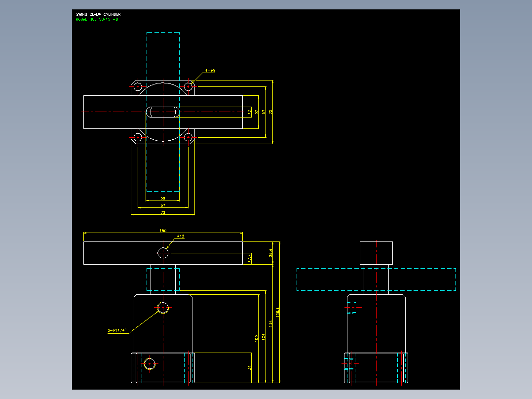Screen dimensions: 532x399
Task: Click the ø12 hole callout label
Action: point(181,236)
